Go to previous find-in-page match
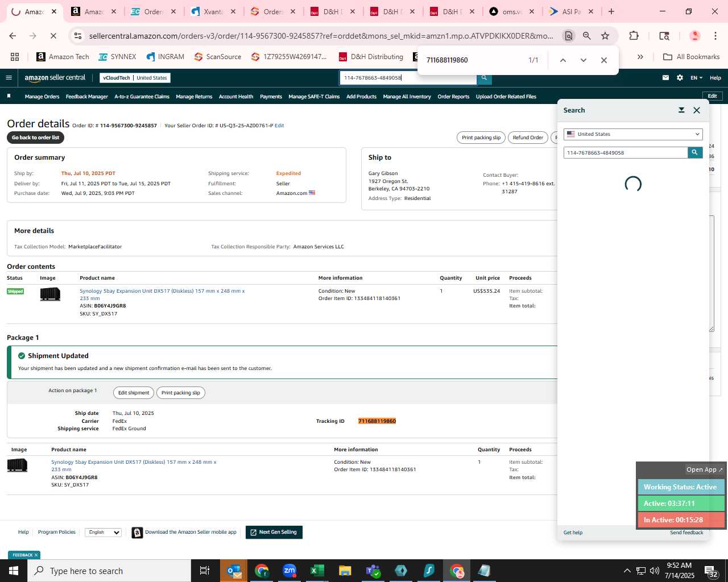This screenshot has height=582, width=728. tap(562, 60)
